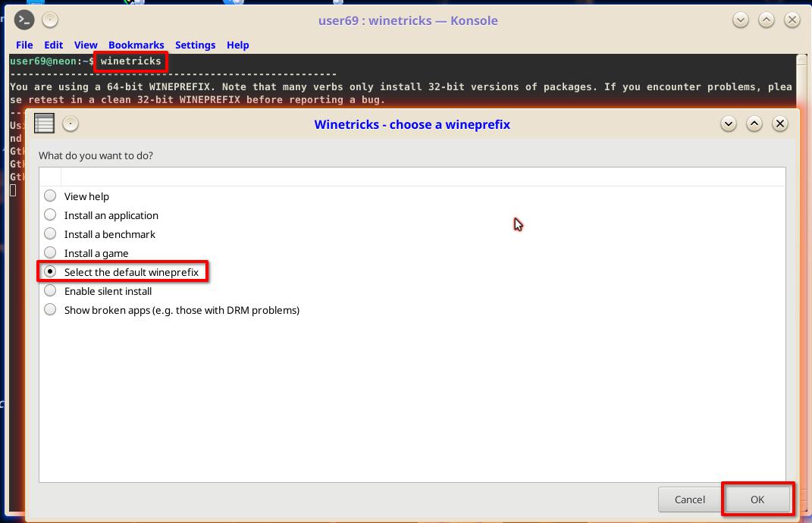Select the View help radio button
Viewport: 812px width, 523px height.
pos(50,196)
